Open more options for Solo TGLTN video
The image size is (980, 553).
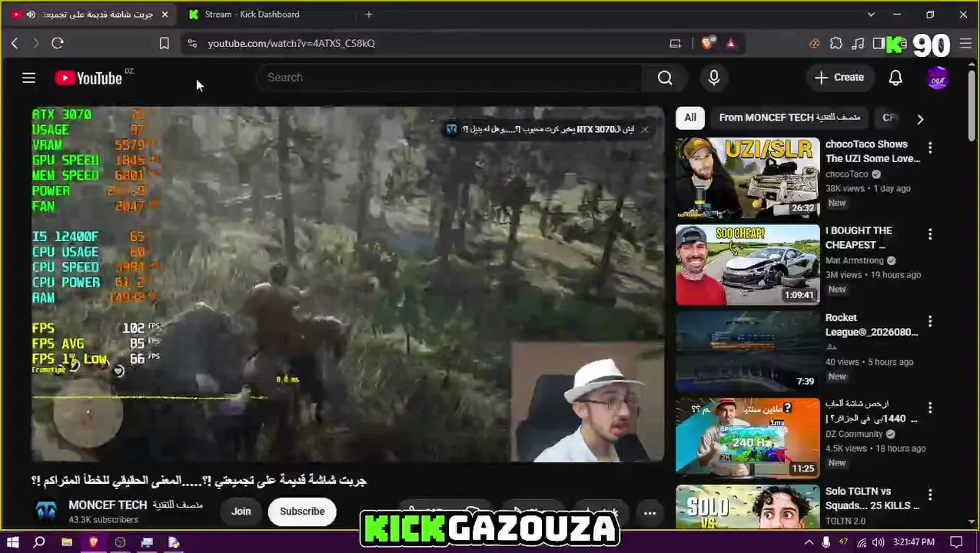pos(930,495)
